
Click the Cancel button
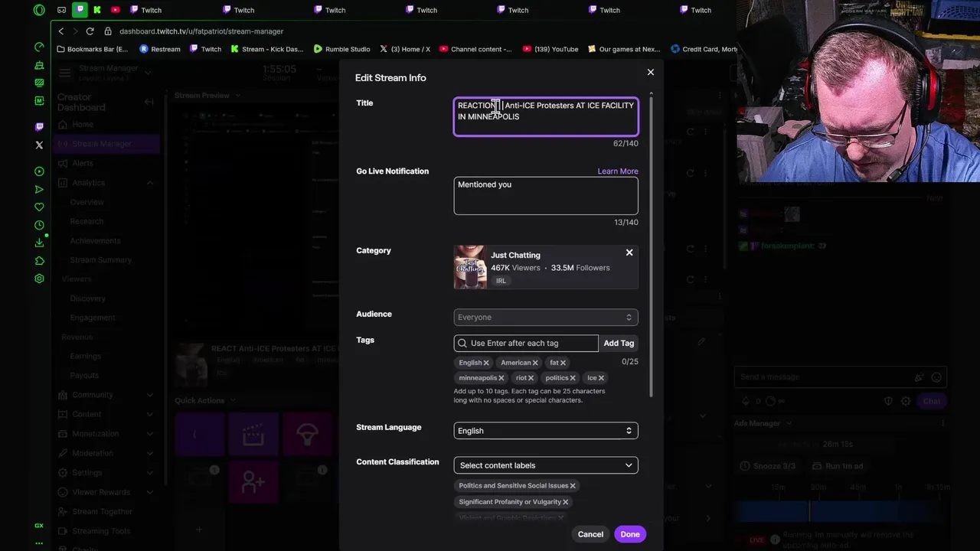click(x=590, y=534)
